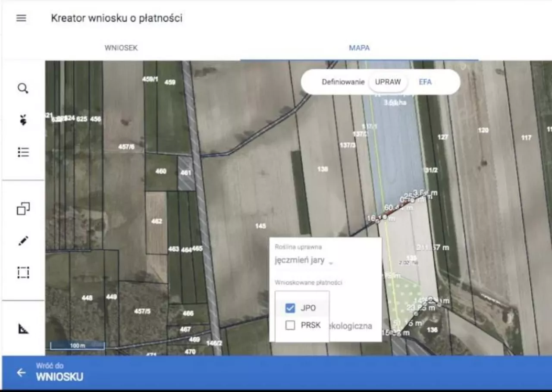The height and width of the screenshot is (392, 552).
Task: Select the pencil draw tool
Action: [23, 241]
